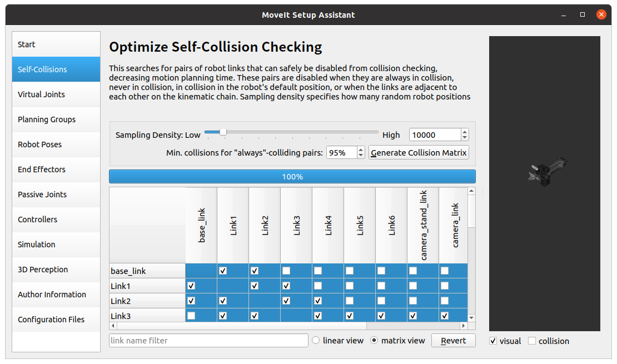Image resolution: width=617 pixels, height=364 pixels.
Task: Go to 3D Perception
Action: (56, 270)
